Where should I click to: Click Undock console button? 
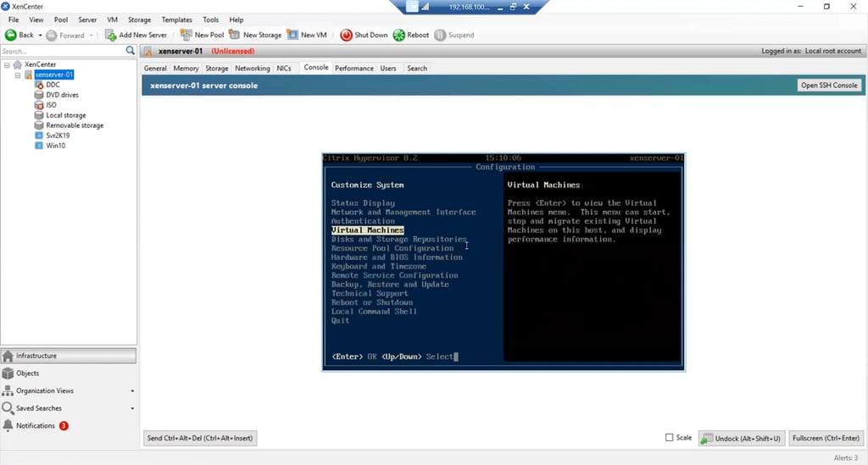(x=742, y=439)
